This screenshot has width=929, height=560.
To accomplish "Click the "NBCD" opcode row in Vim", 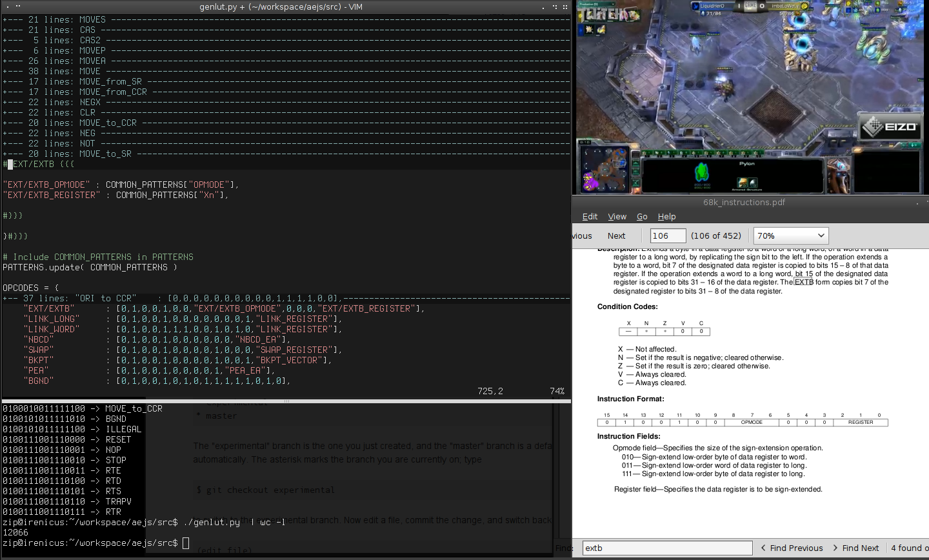I will 157,339.
